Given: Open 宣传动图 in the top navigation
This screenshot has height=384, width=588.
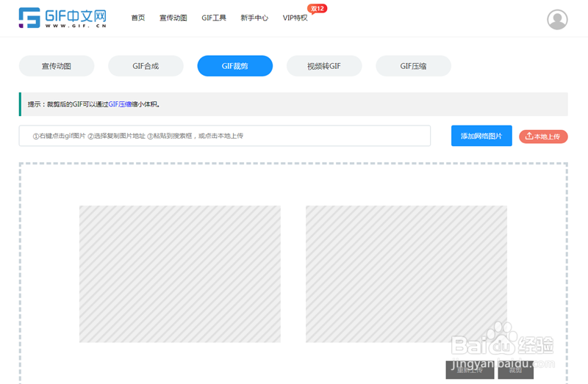Looking at the screenshot, I should 173,18.
